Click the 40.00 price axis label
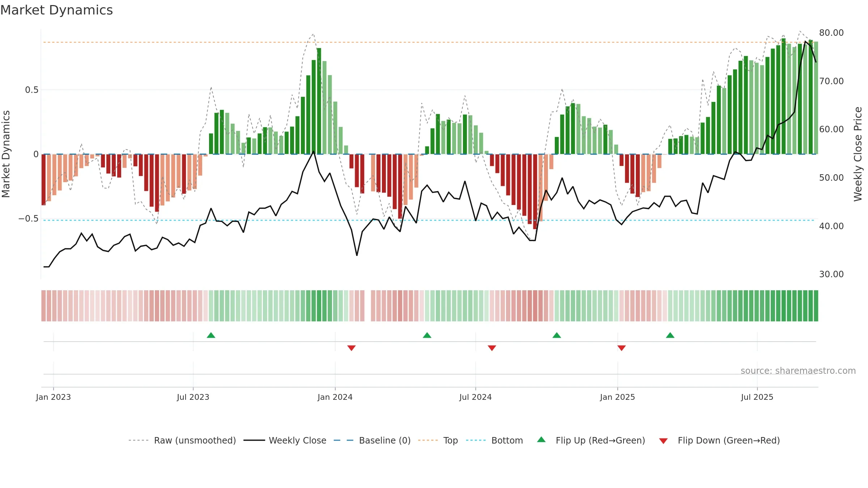Image resolution: width=868 pixels, height=488 pixels. 831,226
